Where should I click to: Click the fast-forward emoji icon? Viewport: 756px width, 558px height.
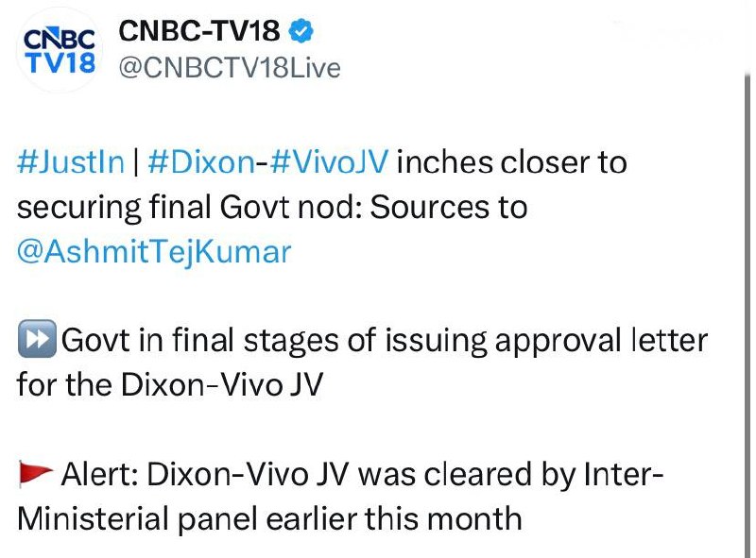point(37,339)
